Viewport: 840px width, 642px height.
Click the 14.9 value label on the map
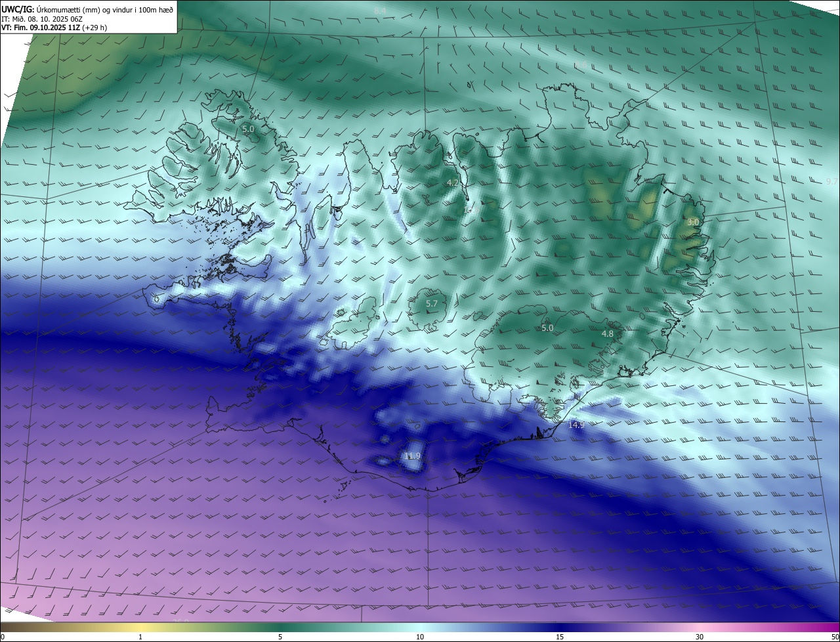coord(576,425)
